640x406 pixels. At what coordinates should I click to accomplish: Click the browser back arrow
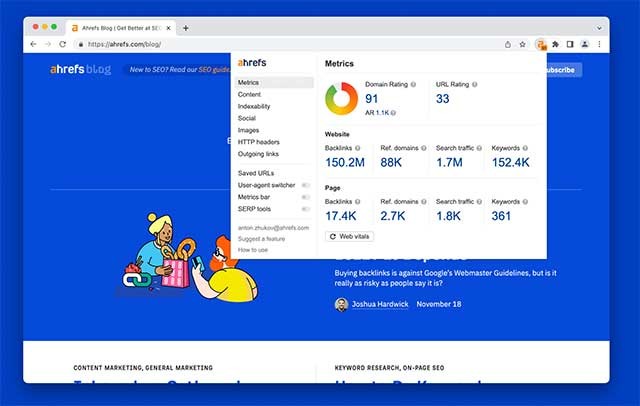click(33, 44)
